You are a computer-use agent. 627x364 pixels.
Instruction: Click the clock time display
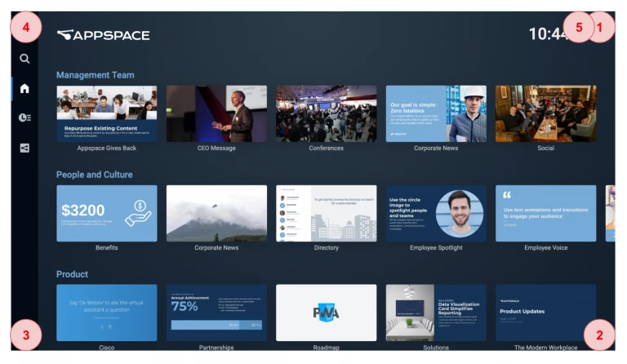pyautogui.click(x=549, y=34)
